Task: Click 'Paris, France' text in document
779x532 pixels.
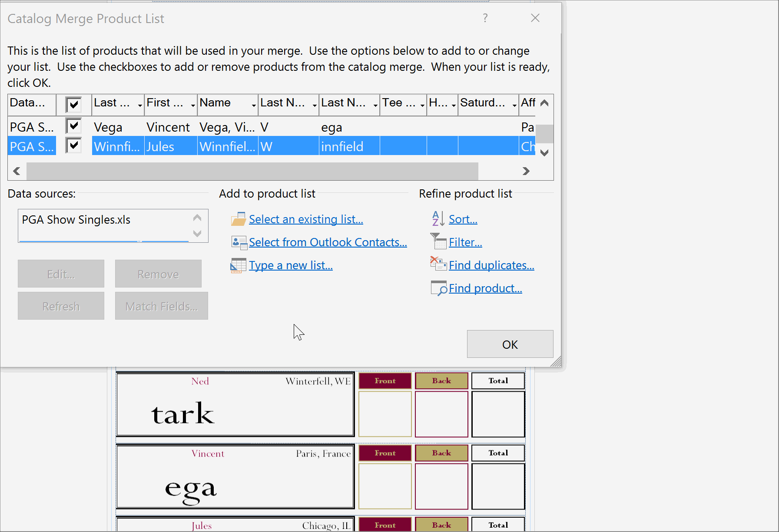Action: (323, 454)
